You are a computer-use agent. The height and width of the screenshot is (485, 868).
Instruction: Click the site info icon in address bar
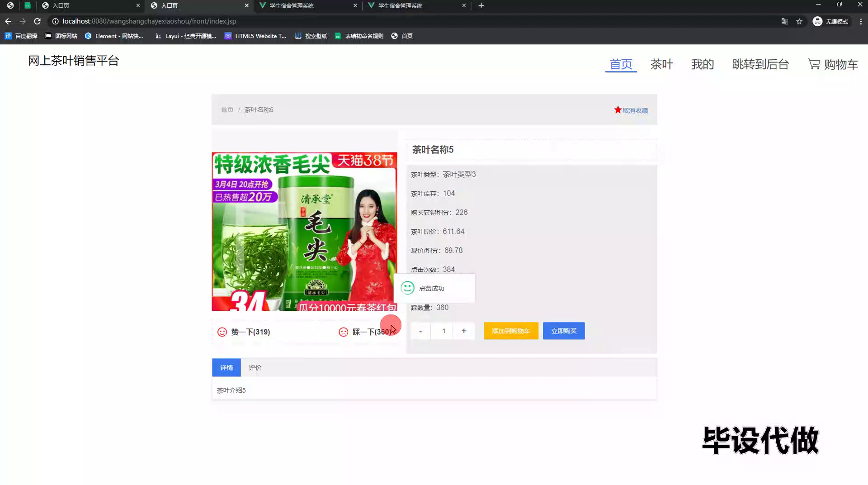click(x=55, y=21)
